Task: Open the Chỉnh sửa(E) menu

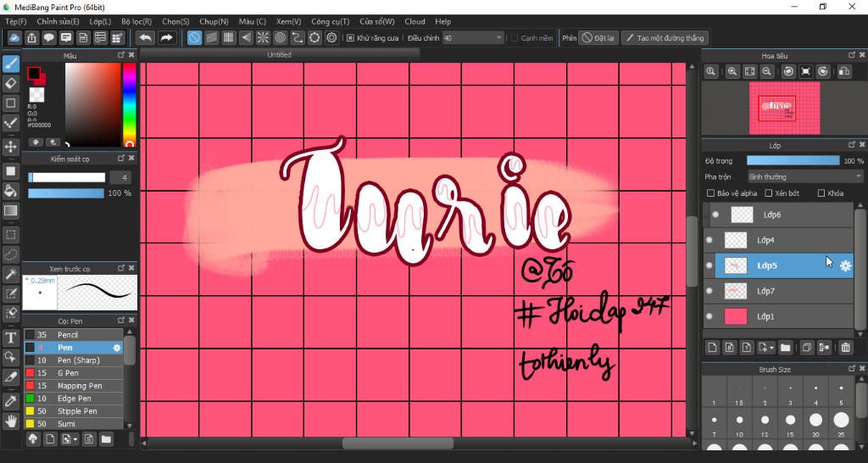Action: (58, 21)
